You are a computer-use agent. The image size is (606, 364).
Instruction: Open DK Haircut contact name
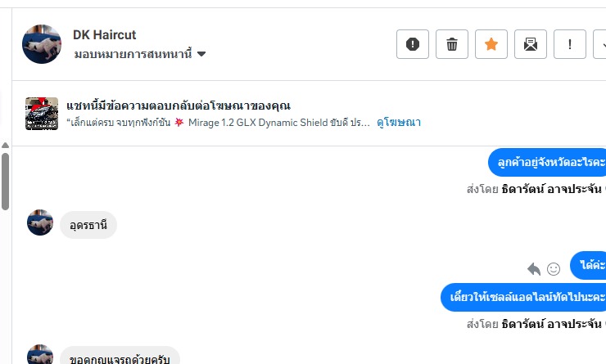point(104,34)
